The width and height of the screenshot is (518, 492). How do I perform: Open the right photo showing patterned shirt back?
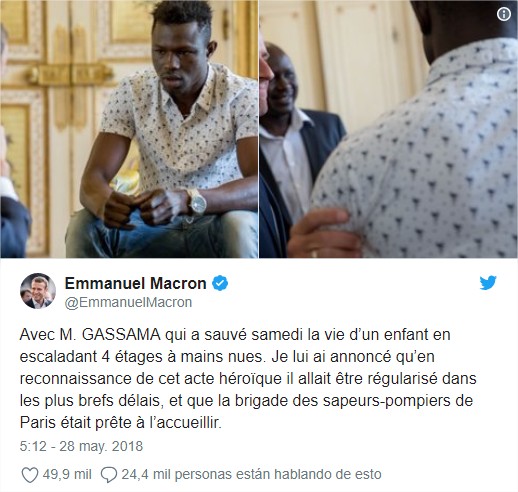pyautogui.click(x=389, y=129)
